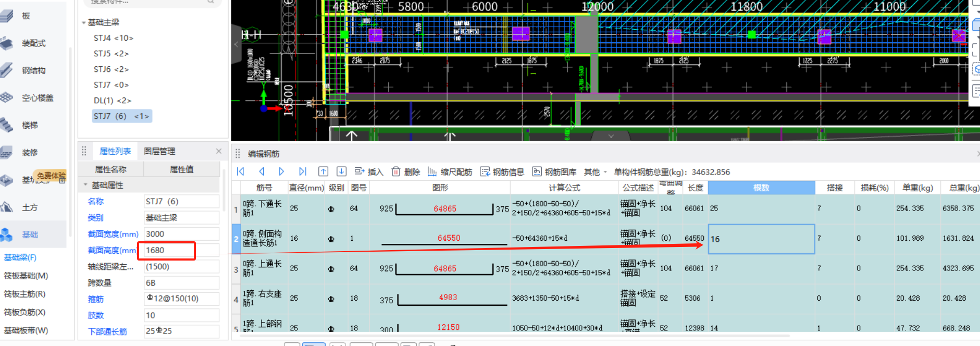Click the 类别 property value 基础主梁
Viewport: 980px width, 346px height.
(x=181, y=217)
